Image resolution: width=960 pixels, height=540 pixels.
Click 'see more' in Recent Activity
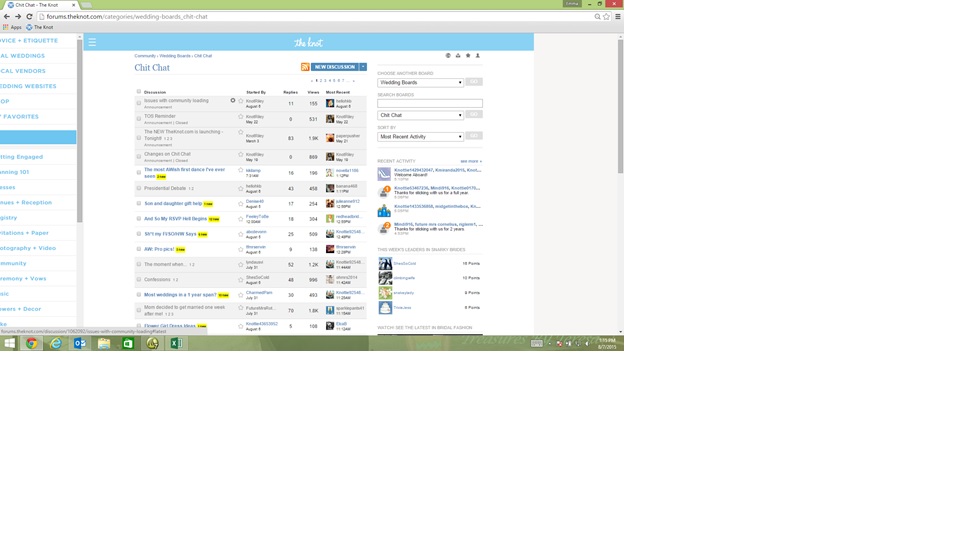[471, 161]
